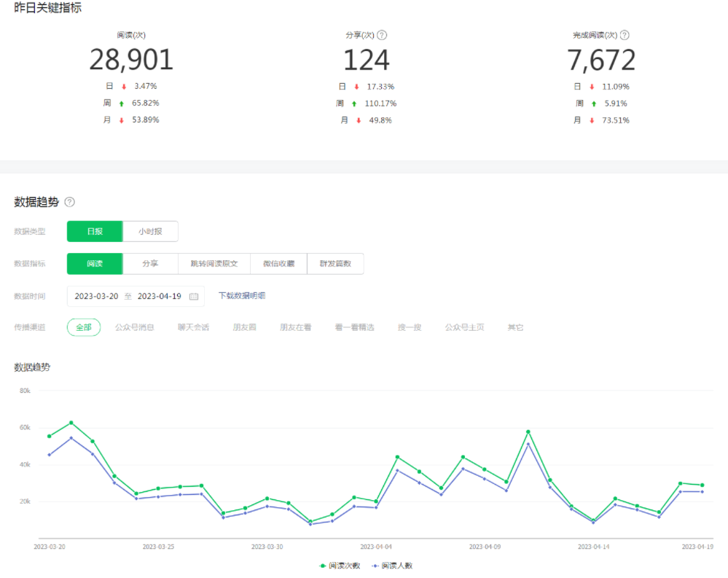This screenshot has height=578, width=728.
Task: Choose 看一看精选 channel filter
Action: (354, 327)
